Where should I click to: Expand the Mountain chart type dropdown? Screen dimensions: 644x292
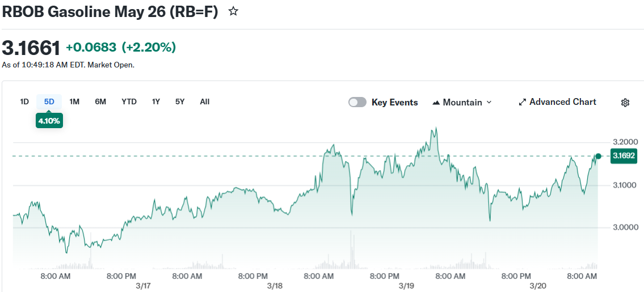pos(489,103)
